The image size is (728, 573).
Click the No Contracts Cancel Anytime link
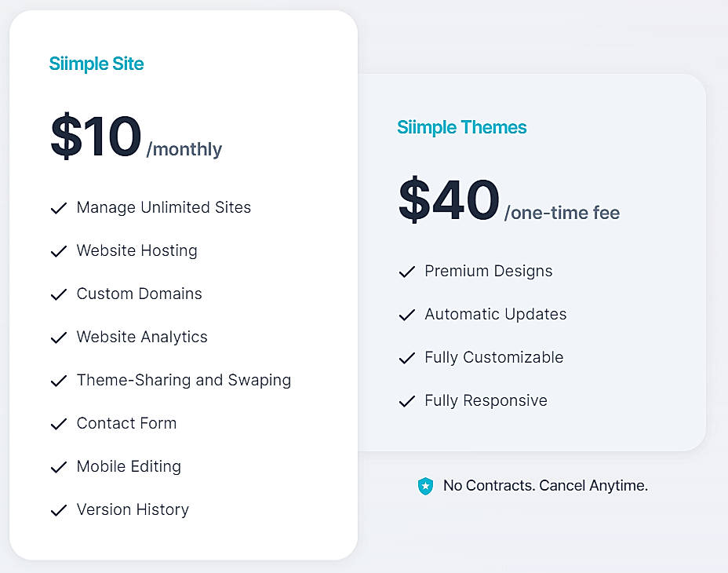tap(544, 486)
